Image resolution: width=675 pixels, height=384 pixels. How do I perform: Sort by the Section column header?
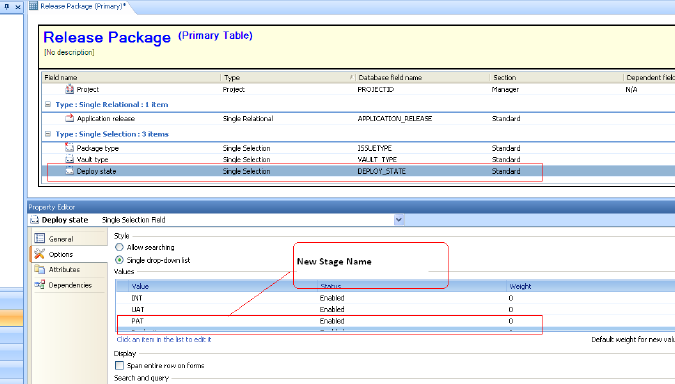557,77
